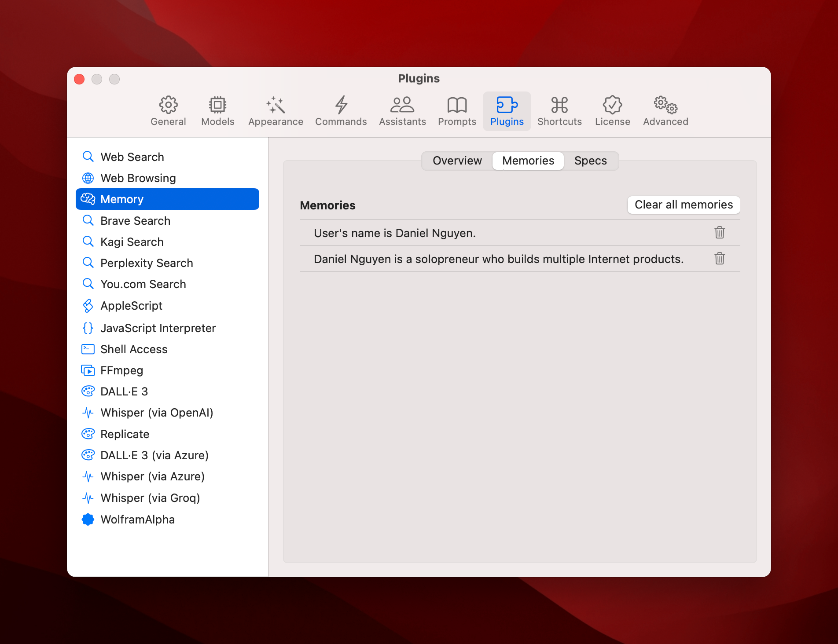Switch to the Overview tab

(457, 161)
